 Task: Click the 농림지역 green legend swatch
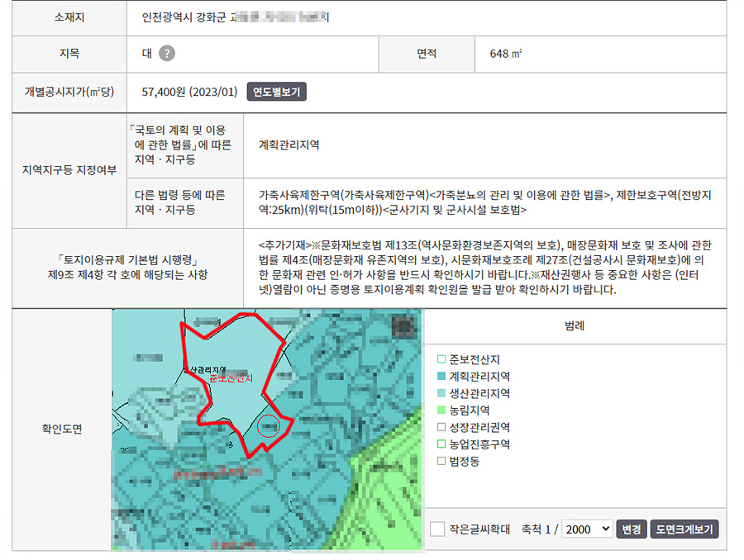click(x=441, y=411)
